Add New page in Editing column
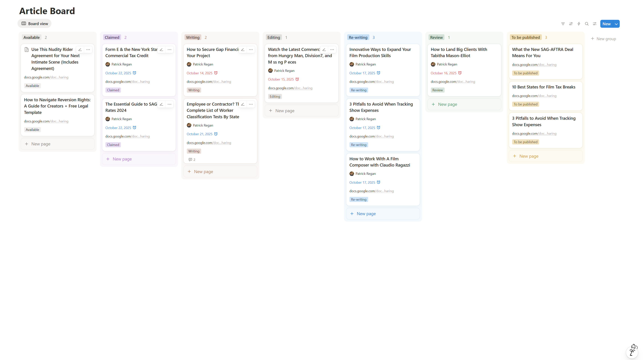644x360 pixels. (x=285, y=111)
